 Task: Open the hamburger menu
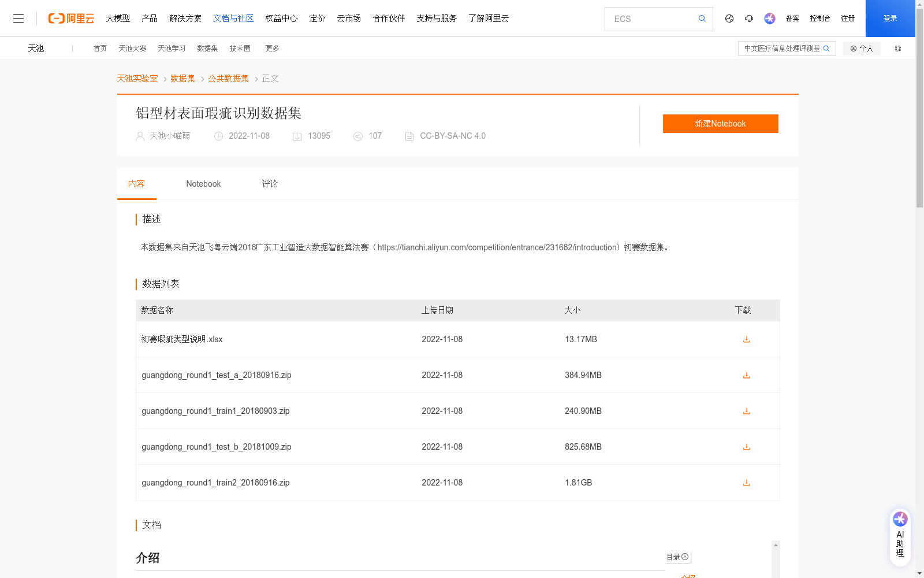(x=18, y=18)
